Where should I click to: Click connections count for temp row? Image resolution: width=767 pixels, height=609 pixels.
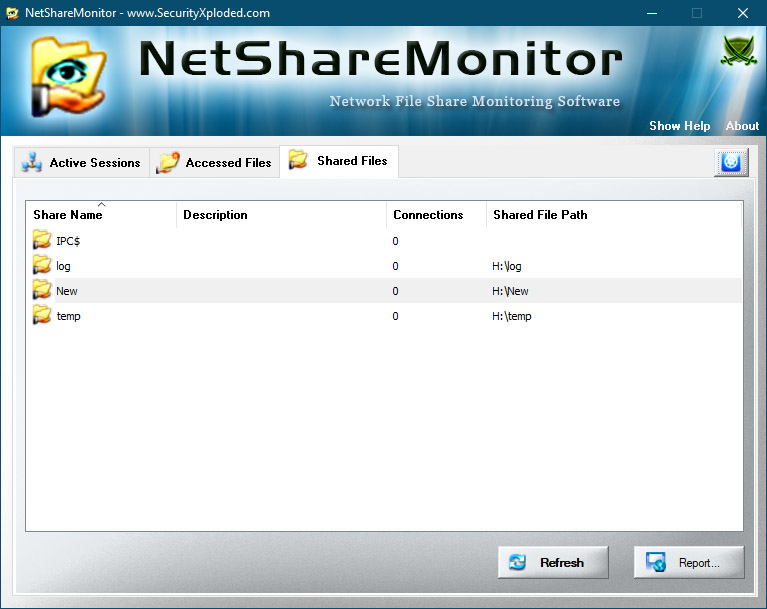(395, 316)
